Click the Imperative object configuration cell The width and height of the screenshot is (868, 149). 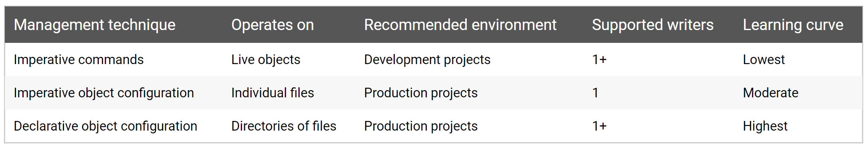tap(104, 93)
